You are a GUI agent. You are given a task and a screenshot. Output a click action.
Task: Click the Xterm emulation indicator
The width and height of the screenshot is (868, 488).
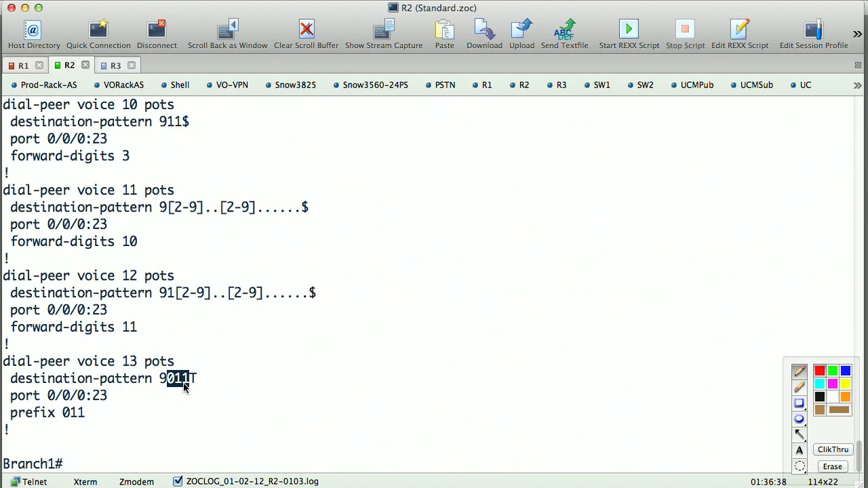tap(85, 482)
